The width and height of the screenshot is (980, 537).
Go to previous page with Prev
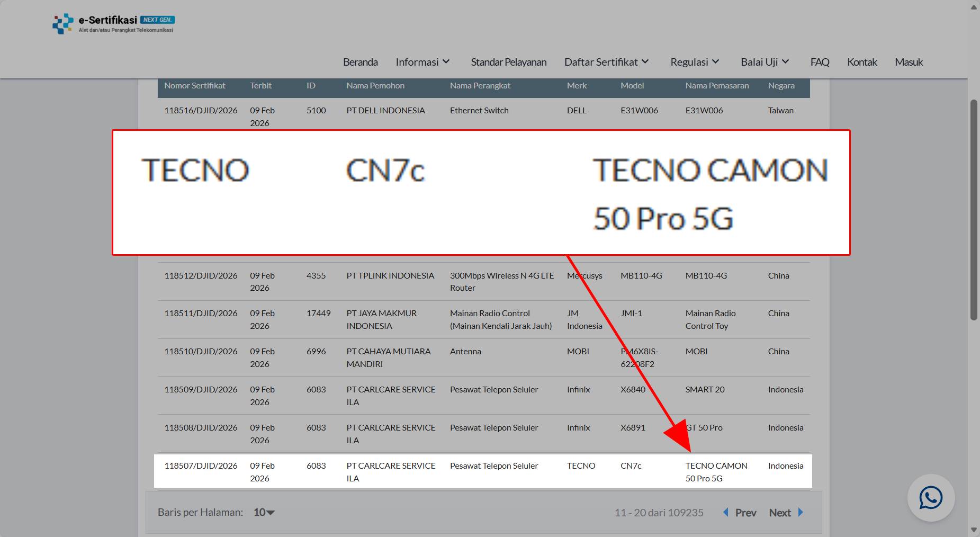pyautogui.click(x=740, y=513)
